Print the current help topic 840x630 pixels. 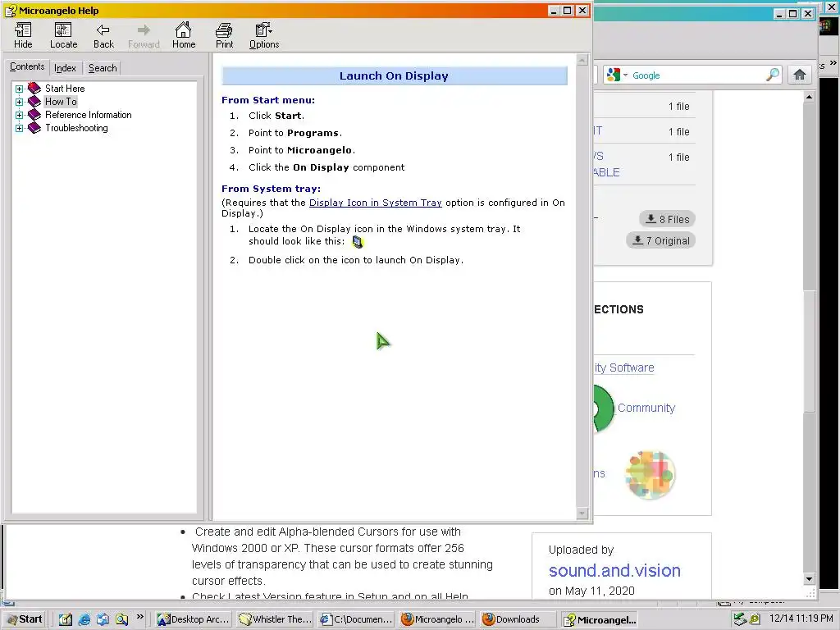tap(224, 35)
